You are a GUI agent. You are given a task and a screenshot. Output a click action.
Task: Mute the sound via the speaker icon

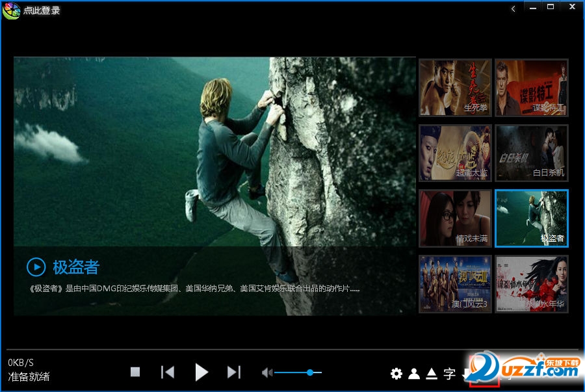click(x=266, y=372)
